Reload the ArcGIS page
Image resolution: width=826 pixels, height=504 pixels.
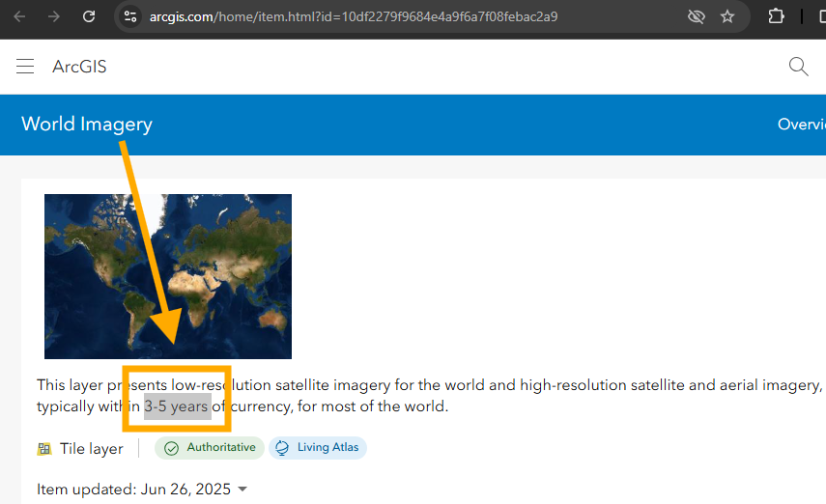click(x=89, y=16)
